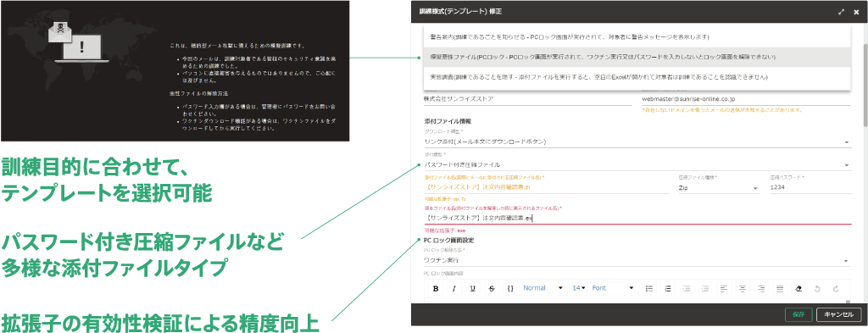Justify text alignment in editor
The height and width of the screenshot is (333, 868).
(x=780, y=288)
